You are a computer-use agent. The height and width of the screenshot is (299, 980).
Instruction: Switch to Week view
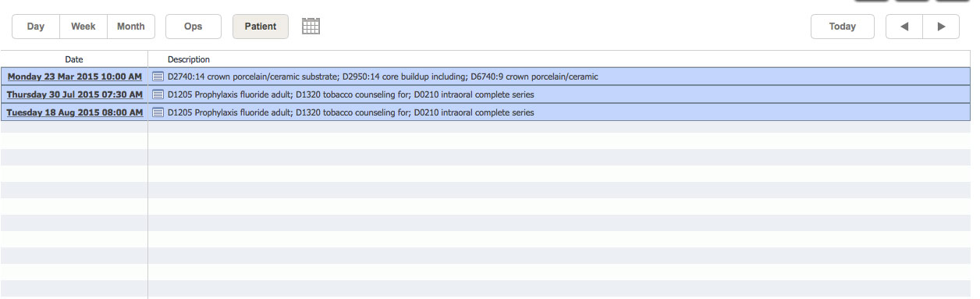[x=83, y=27]
